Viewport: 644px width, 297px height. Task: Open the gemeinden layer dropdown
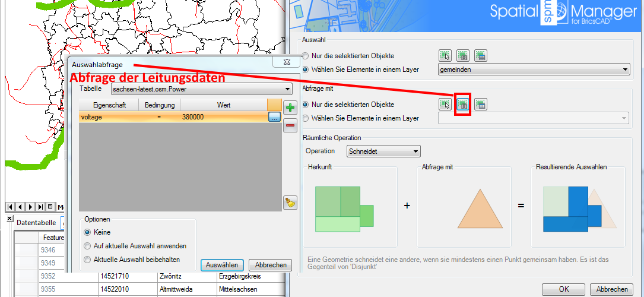click(x=533, y=69)
